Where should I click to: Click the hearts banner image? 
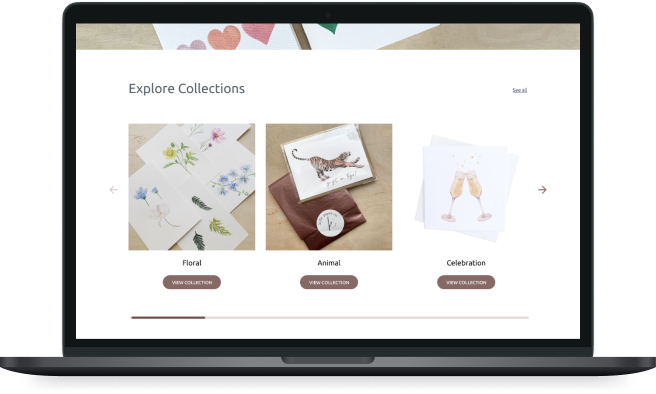[328, 36]
